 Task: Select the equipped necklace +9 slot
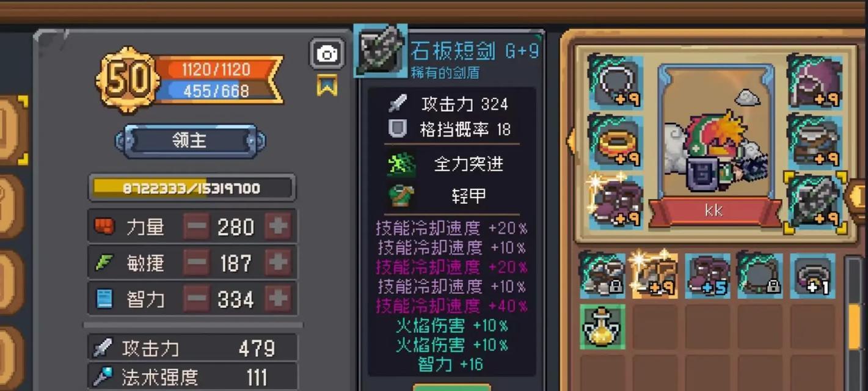(615, 82)
